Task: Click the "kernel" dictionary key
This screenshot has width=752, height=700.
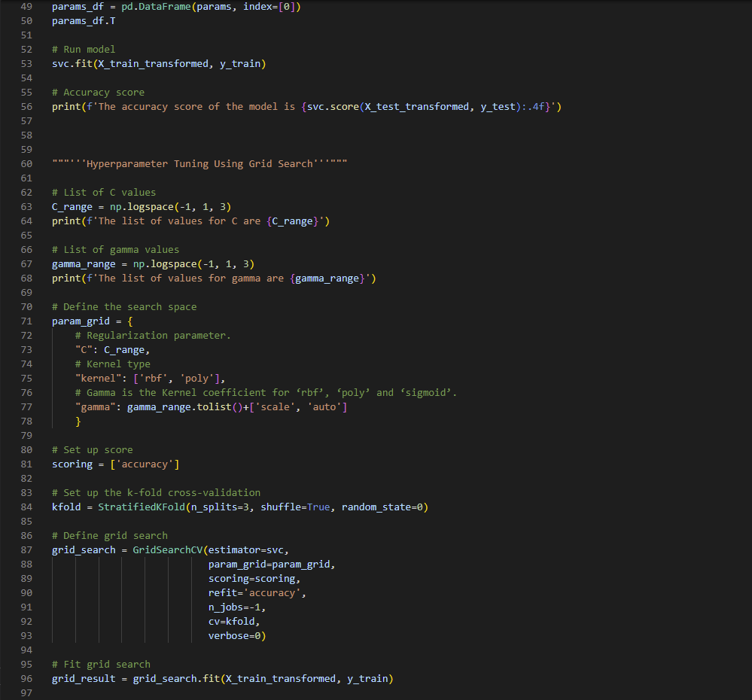Action: pos(98,379)
